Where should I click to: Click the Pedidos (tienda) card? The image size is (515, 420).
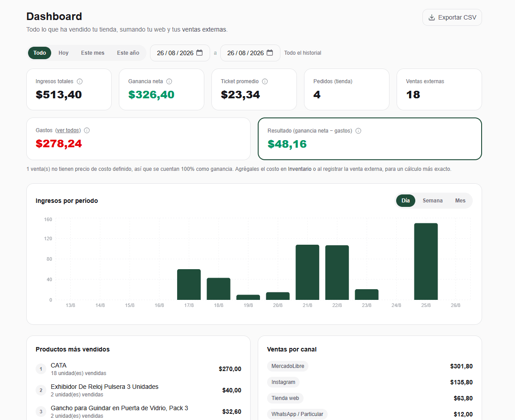click(x=346, y=89)
